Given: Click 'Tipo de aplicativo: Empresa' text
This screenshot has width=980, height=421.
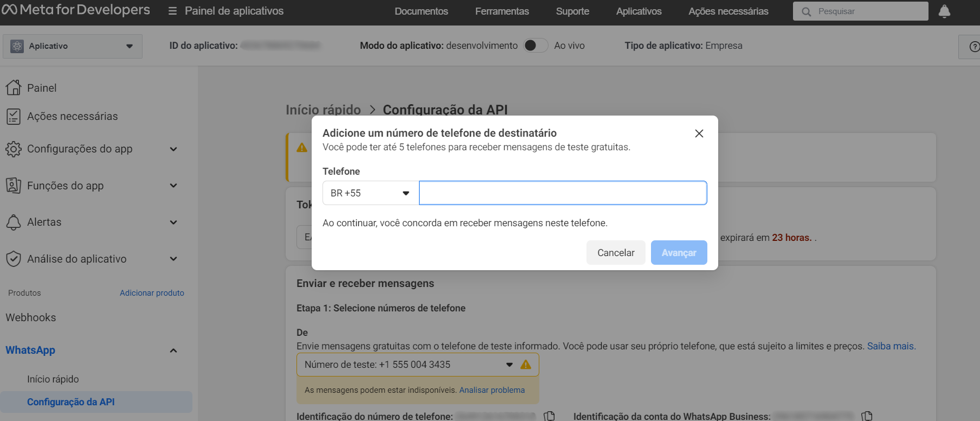Looking at the screenshot, I should (x=684, y=46).
